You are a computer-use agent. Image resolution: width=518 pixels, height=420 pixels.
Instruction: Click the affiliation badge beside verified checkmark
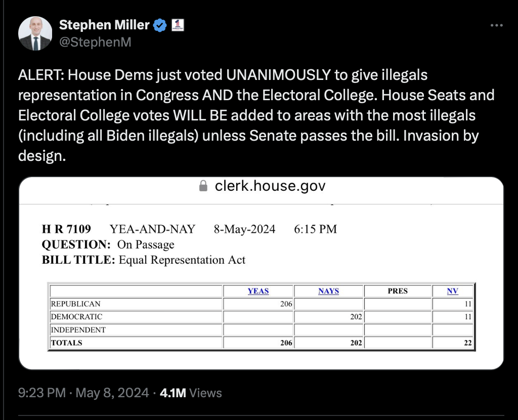[x=178, y=25]
